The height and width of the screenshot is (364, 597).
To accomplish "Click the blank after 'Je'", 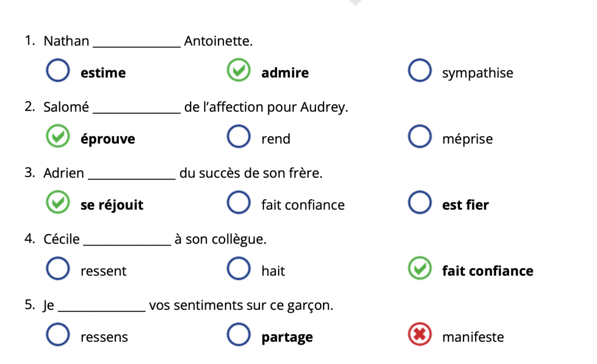I will (101, 308).
